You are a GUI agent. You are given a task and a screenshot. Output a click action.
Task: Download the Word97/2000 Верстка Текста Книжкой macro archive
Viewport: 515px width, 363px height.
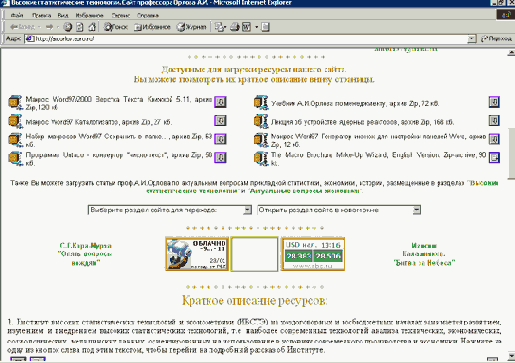click(x=220, y=102)
